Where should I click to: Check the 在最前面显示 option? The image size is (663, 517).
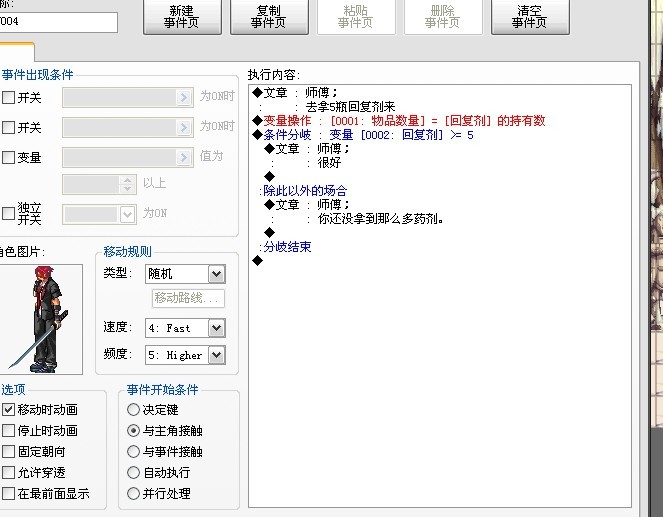pos(8,493)
